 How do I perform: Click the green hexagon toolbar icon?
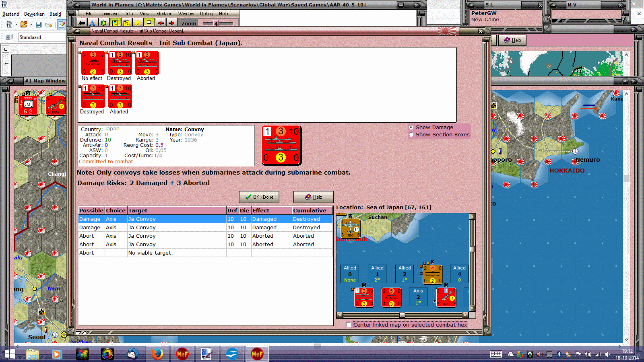click(104, 23)
